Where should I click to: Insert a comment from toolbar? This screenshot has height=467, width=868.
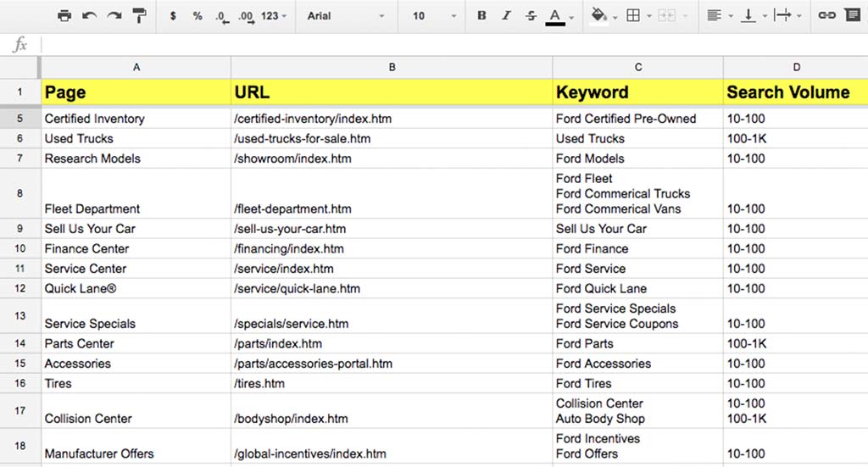(x=852, y=16)
